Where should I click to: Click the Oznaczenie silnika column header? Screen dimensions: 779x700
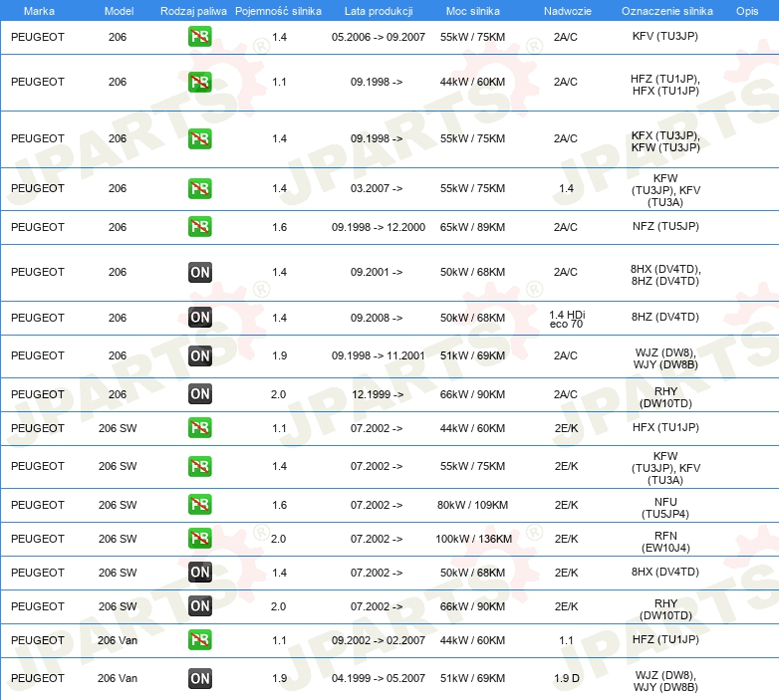pyautogui.click(x=666, y=11)
